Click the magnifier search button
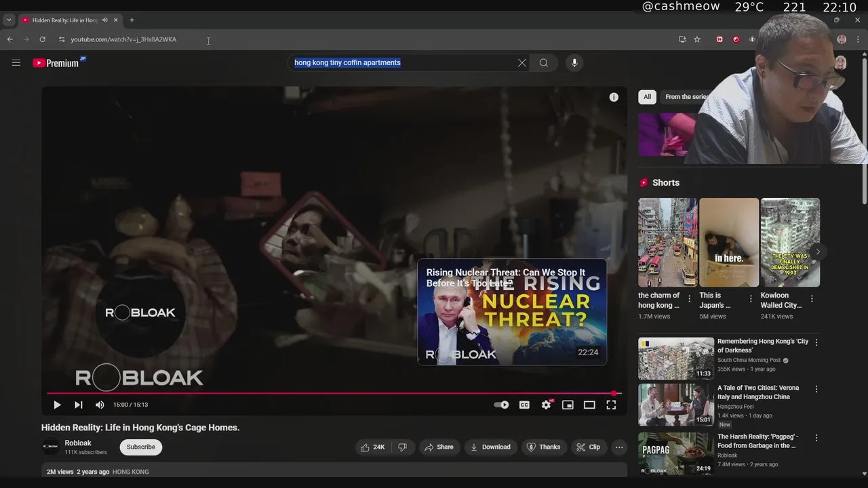The image size is (868, 488). [x=544, y=63]
